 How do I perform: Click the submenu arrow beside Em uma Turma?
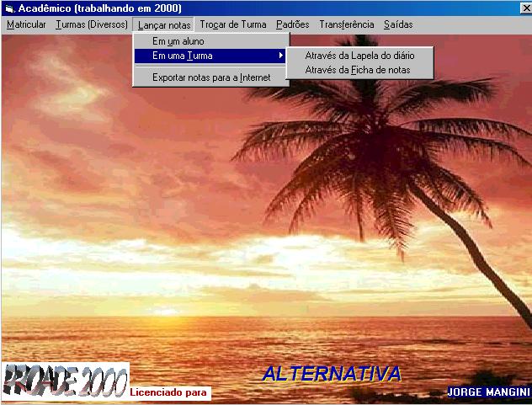281,56
